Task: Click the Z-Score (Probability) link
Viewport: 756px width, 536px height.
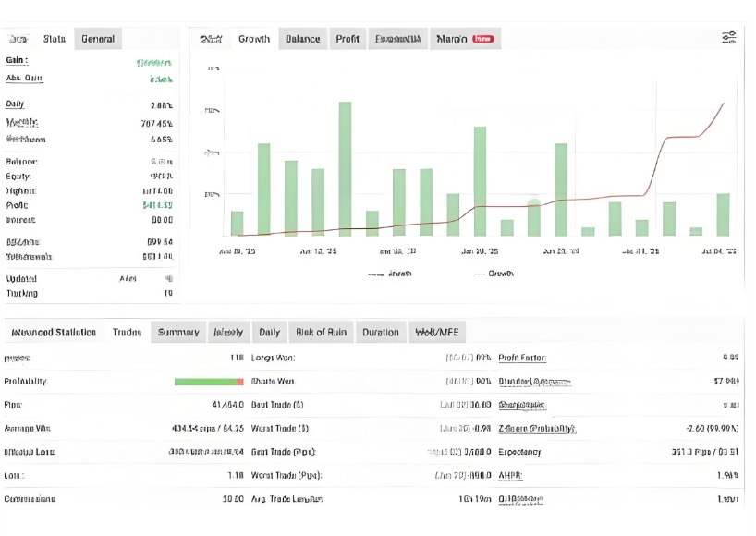Action: click(537, 428)
